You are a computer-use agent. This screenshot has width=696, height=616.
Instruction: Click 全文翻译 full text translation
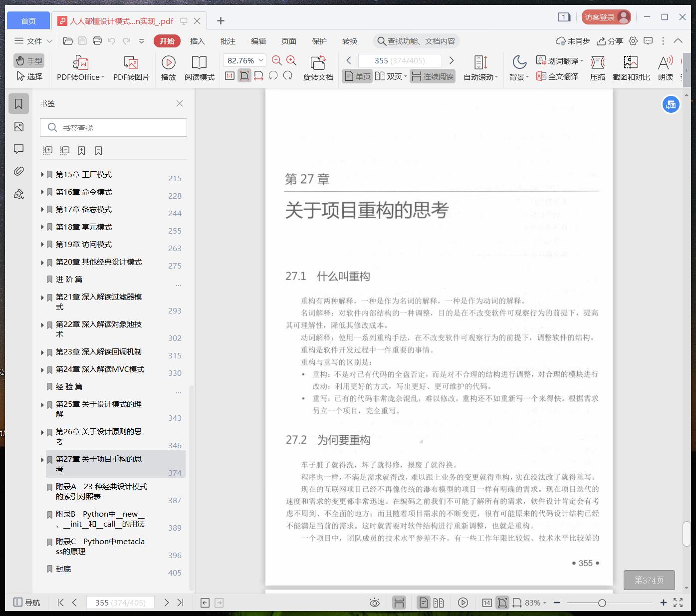557,76
